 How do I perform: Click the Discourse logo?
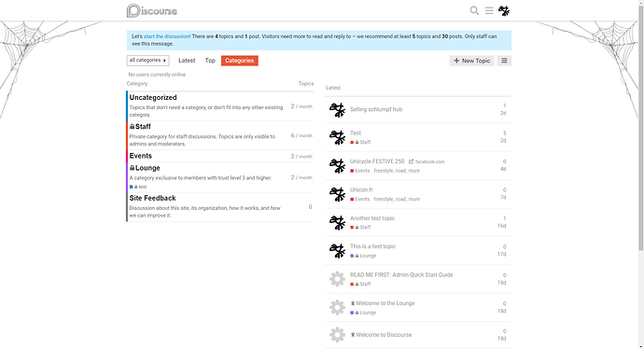[x=152, y=10]
